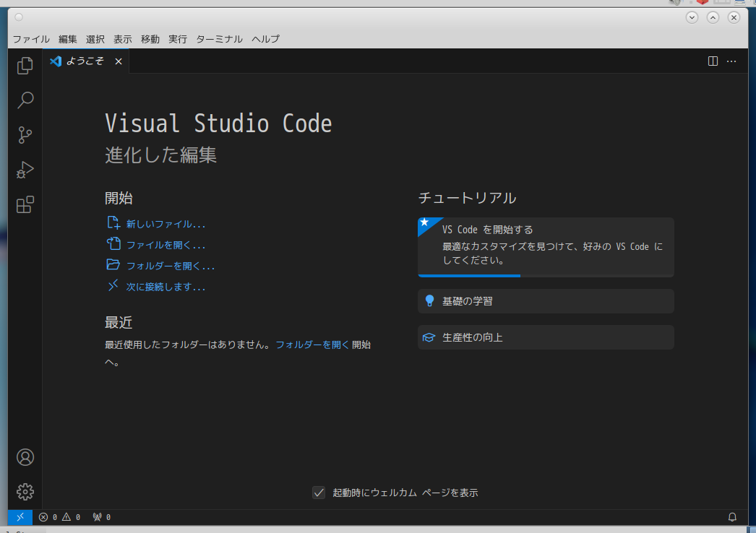The height and width of the screenshot is (533, 756).
Task: Open the Manage gear icon
Action: [25, 492]
